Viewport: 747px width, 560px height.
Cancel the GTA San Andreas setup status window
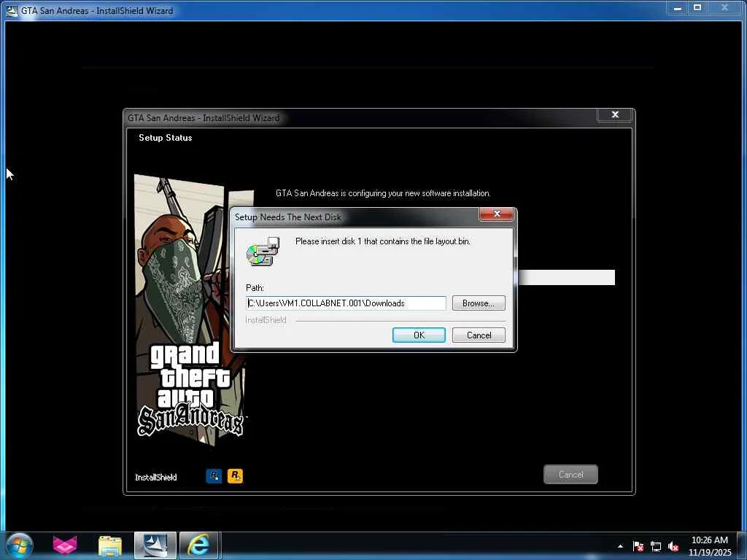570,474
